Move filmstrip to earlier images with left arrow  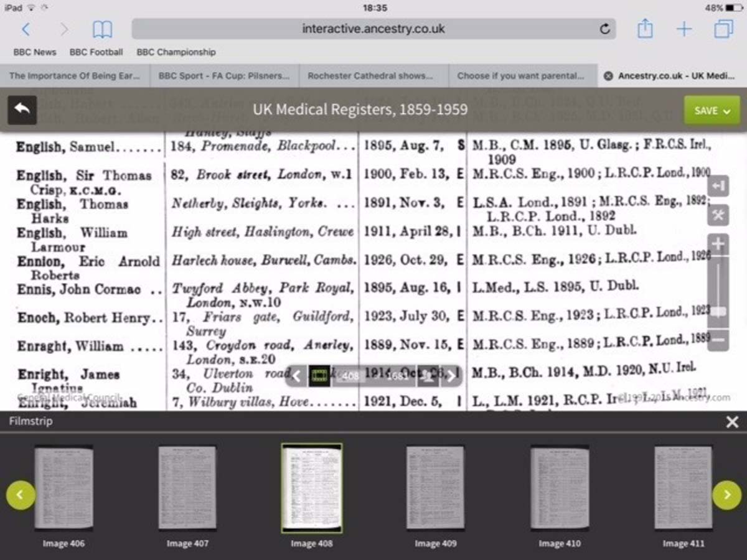[x=21, y=495]
